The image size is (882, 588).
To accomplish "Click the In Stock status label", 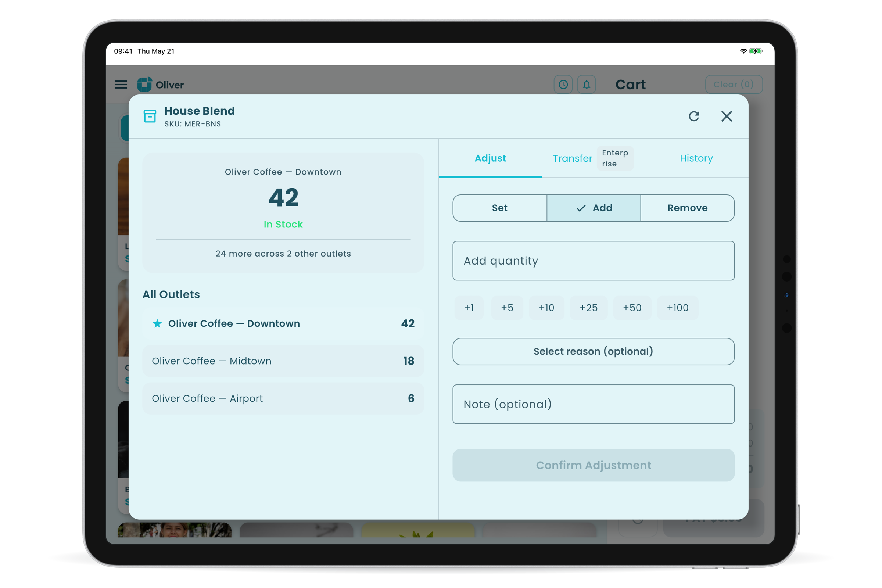I will point(283,224).
